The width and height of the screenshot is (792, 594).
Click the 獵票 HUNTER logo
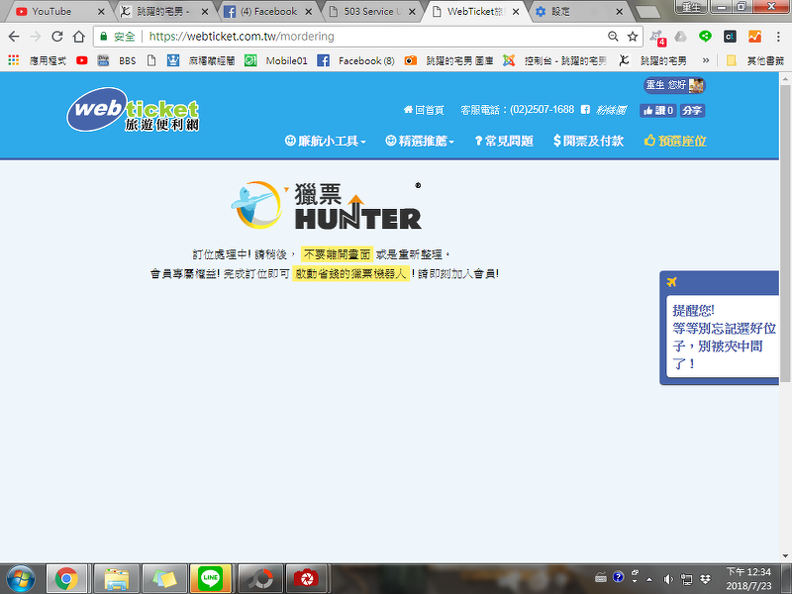point(326,205)
